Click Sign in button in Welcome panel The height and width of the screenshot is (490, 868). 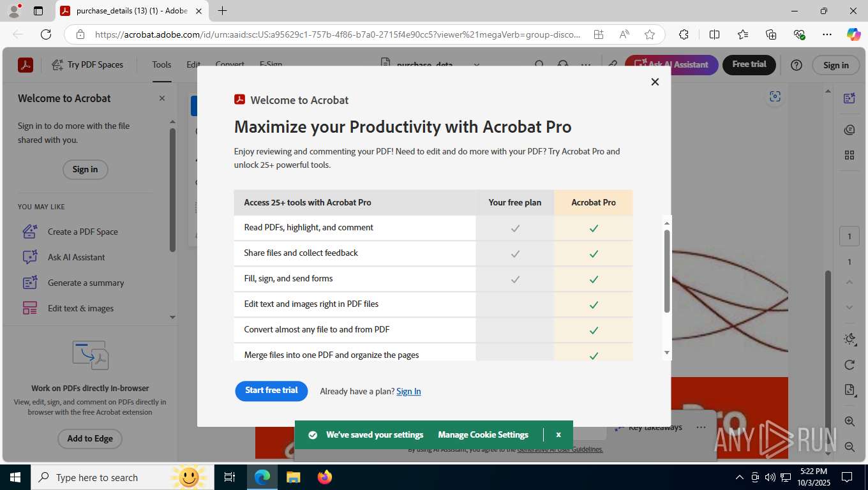85,169
